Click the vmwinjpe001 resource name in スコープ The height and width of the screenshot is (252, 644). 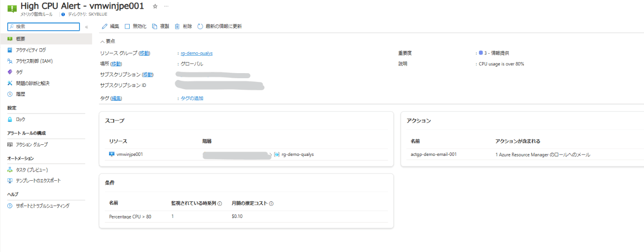tap(130, 155)
